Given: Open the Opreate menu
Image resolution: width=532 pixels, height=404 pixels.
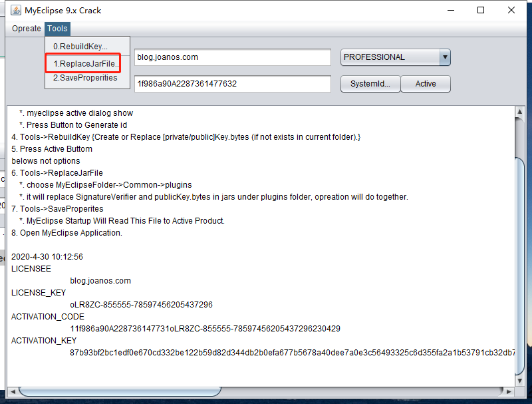Looking at the screenshot, I should pyautogui.click(x=26, y=29).
